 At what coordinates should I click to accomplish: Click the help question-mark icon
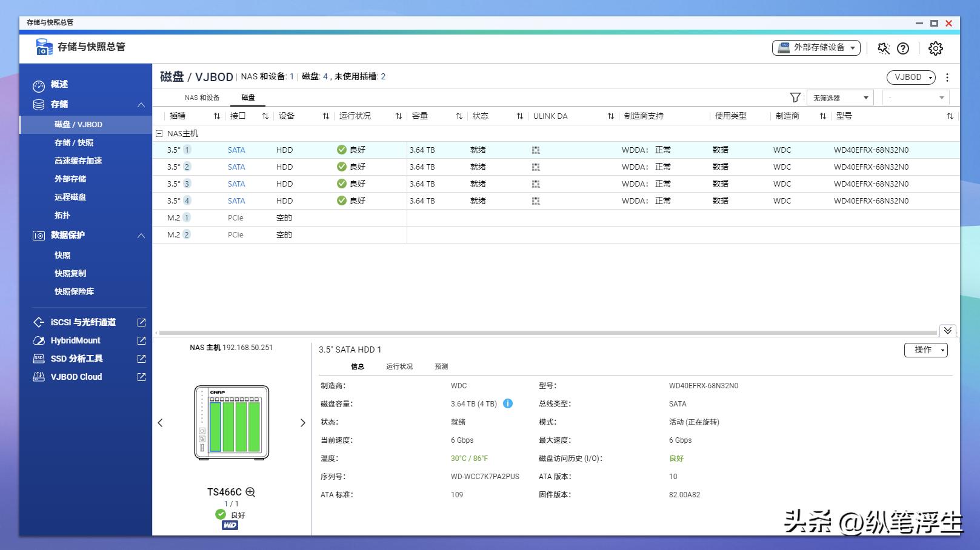click(x=903, y=48)
